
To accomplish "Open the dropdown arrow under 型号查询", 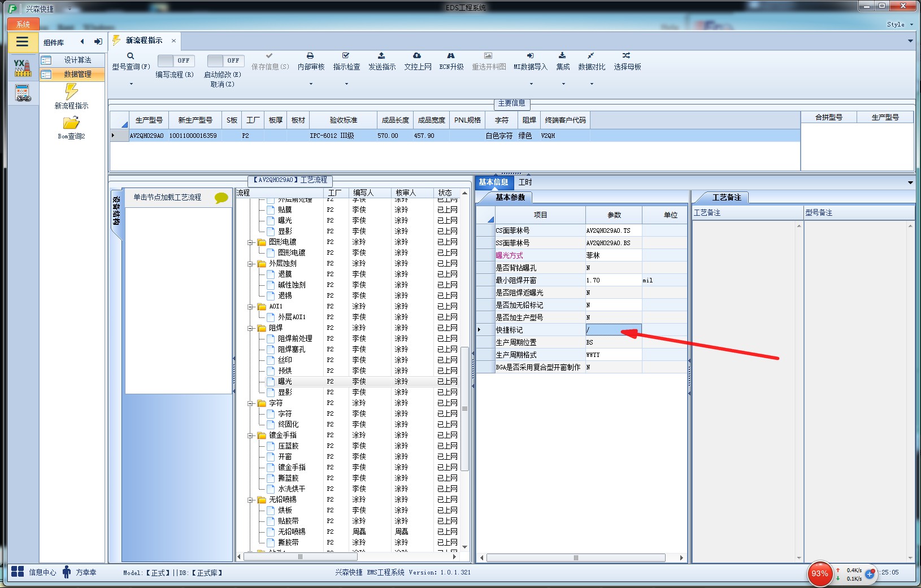I will click(131, 84).
